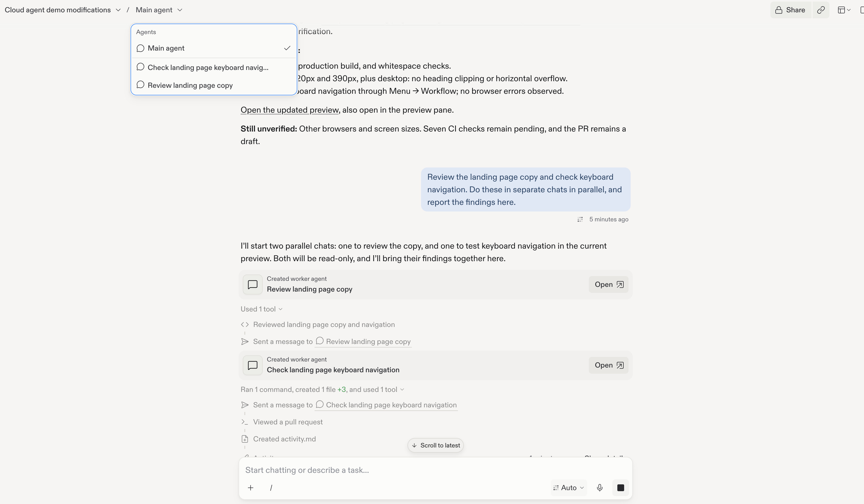Open the Auto model dropdown
The image size is (864, 504).
[569, 488]
